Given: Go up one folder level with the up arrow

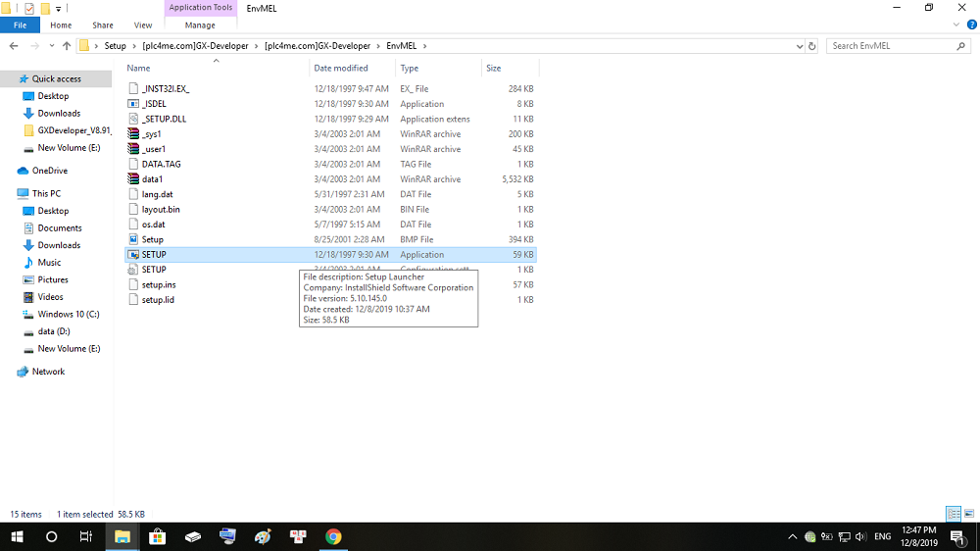Looking at the screenshot, I should [x=67, y=46].
